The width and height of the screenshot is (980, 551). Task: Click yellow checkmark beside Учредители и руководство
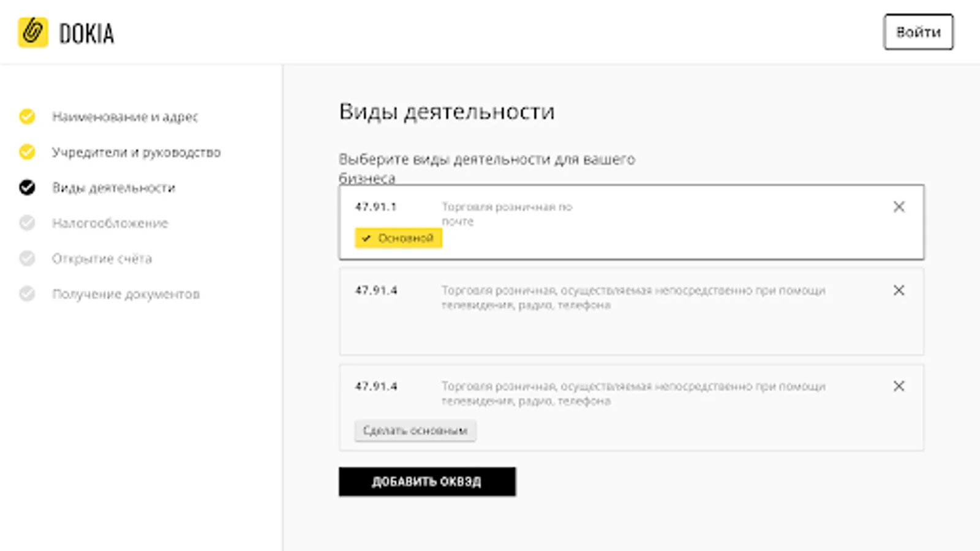[x=27, y=152]
